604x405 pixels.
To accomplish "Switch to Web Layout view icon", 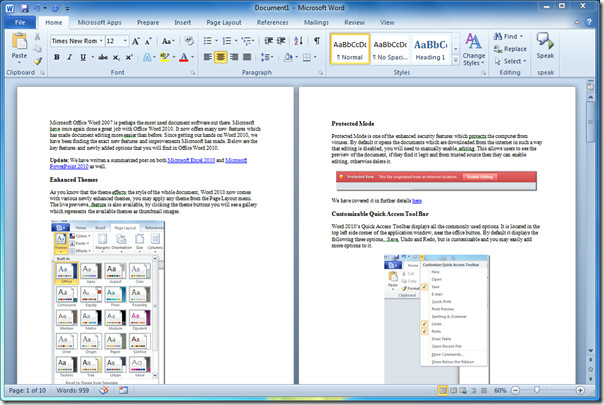I will click(463, 390).
